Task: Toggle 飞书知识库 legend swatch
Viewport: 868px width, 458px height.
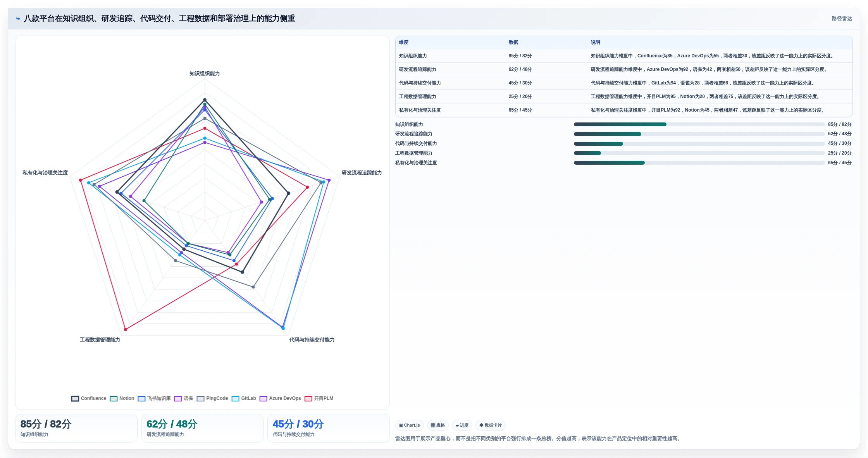Action: [141, 398]
